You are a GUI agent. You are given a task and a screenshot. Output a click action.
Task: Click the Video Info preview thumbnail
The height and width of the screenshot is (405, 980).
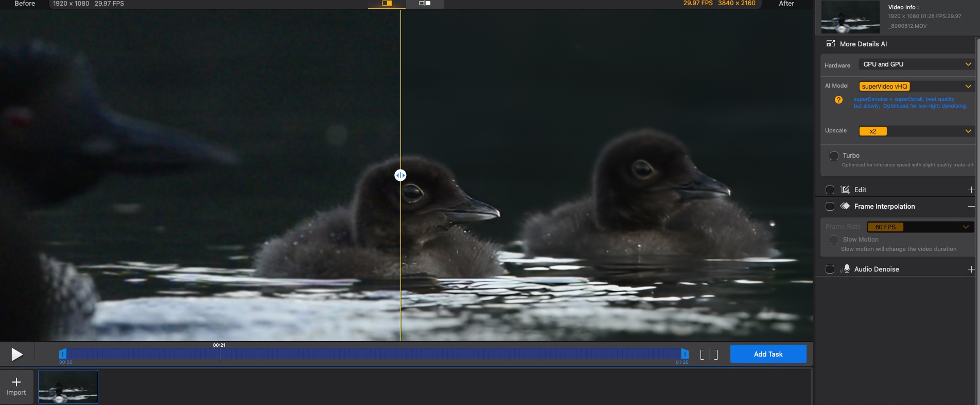pos(850,17)
